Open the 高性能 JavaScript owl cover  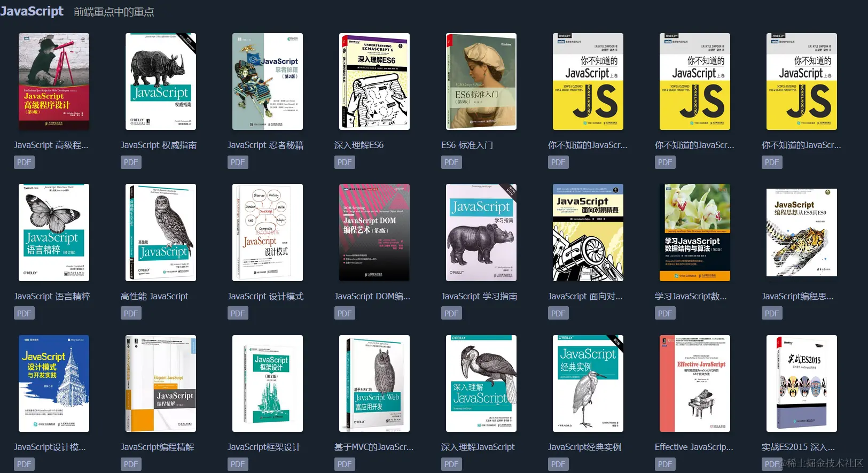(x=161, y=232)
